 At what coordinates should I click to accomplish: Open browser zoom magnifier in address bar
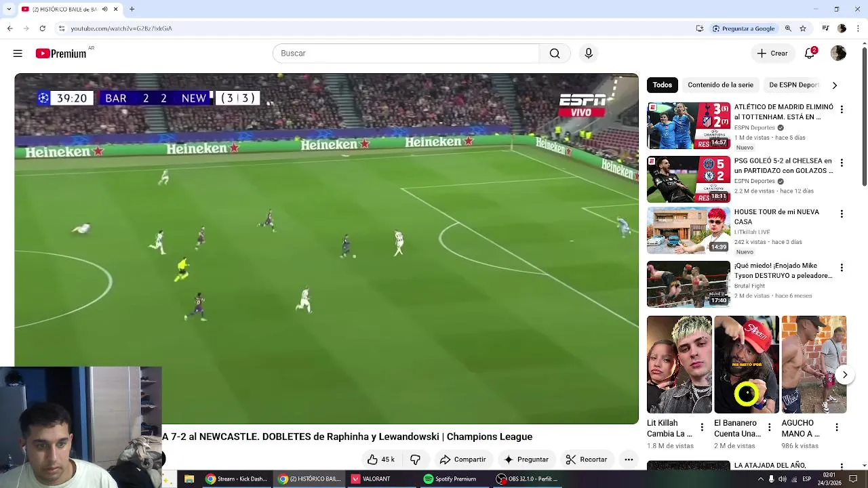(x=788, y=28)
